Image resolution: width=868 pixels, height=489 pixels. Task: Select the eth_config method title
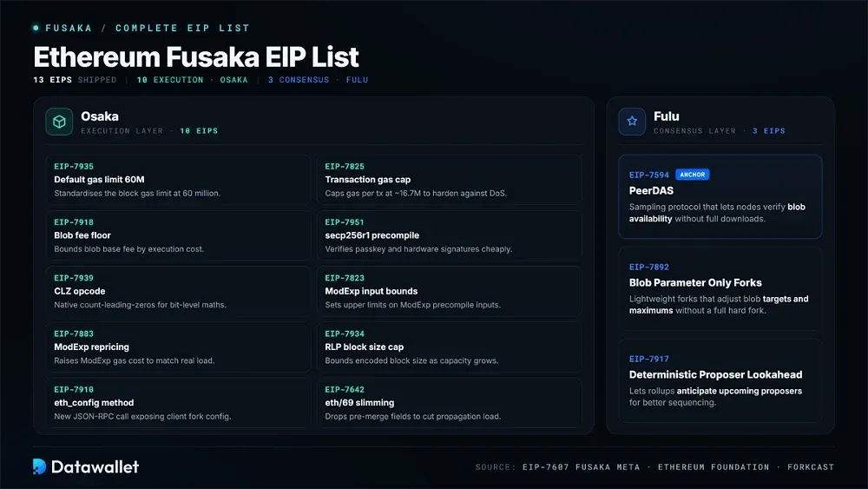pos(94,403)
